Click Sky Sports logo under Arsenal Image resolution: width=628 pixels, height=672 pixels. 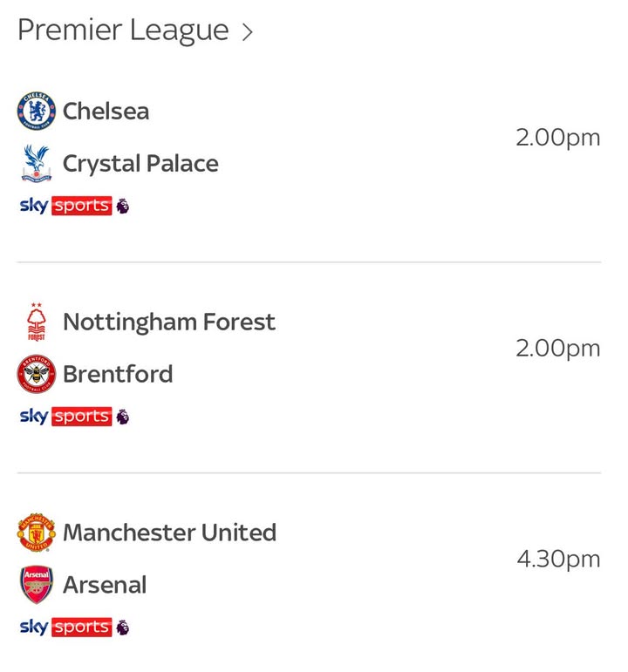click(x=65, y=627)
